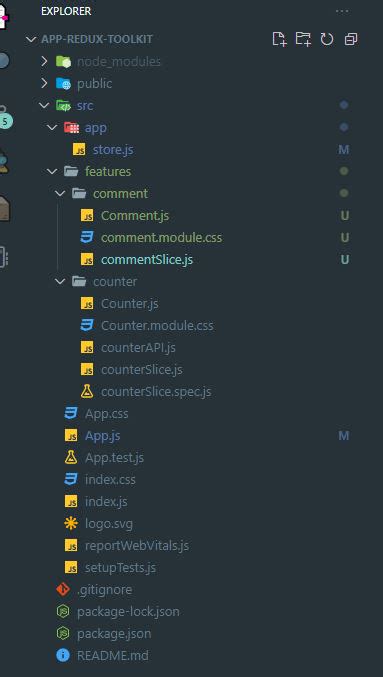The image size is (383, 677).
Task: Click the JS icon beside commentSlice.js
Action: point(87,259)
